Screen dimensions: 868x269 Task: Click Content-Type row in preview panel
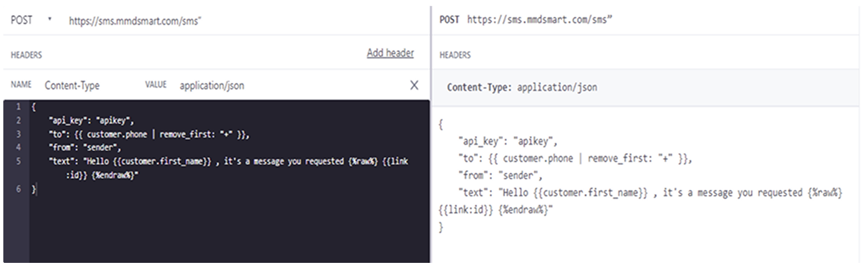tap(649, 87)
